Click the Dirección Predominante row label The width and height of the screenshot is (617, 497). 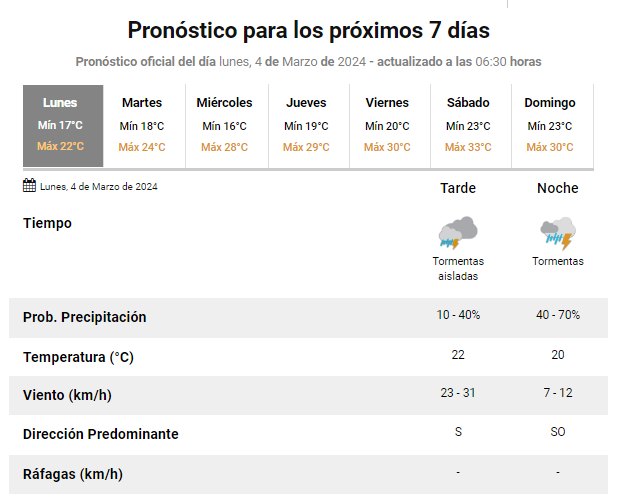pos(101,434)
